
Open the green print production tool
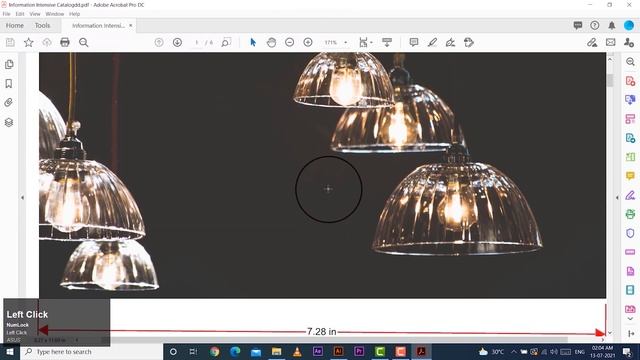[x=630, y=214]
